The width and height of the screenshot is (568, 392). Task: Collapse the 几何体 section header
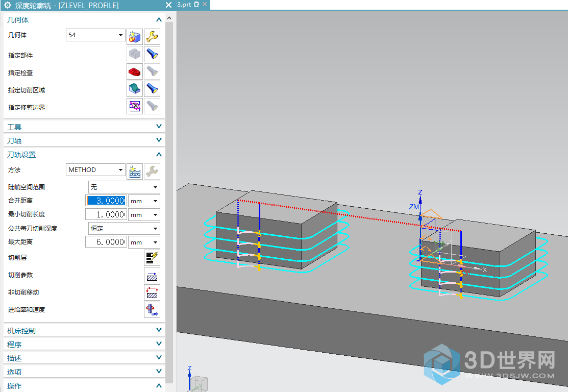[84, 20]
